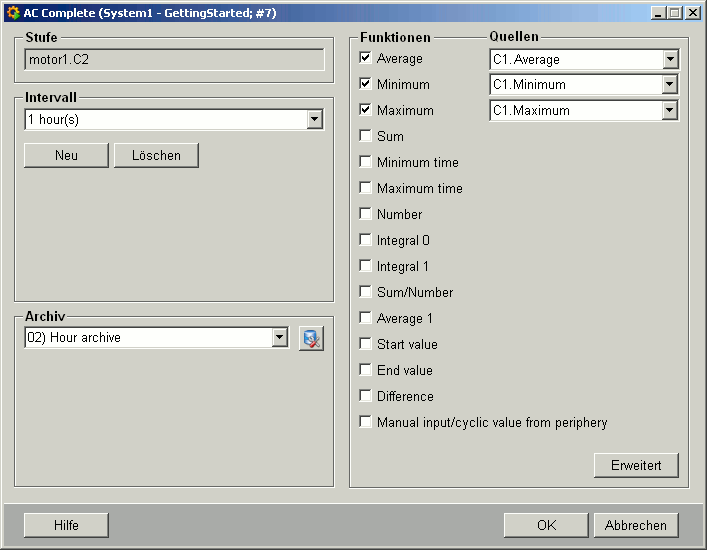Toggle the Difference checkbox
The width and height of the screenshot is (707, 550).
(x=366, y=396)
